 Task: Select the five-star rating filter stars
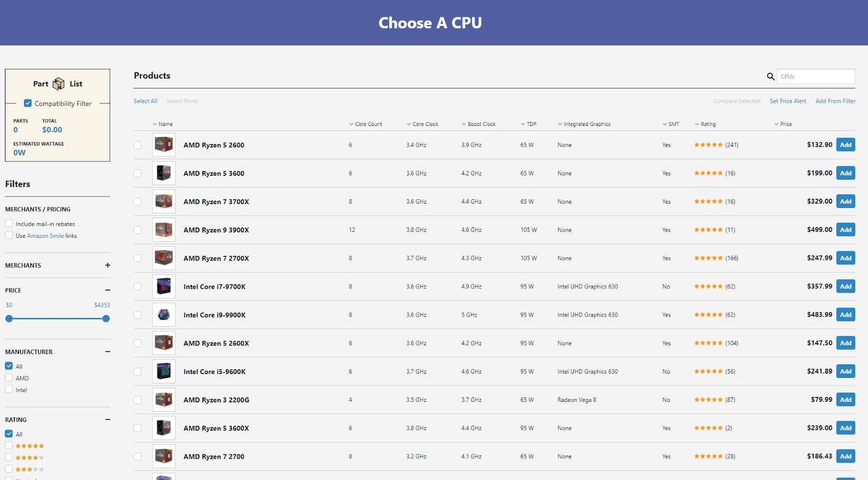30,446
